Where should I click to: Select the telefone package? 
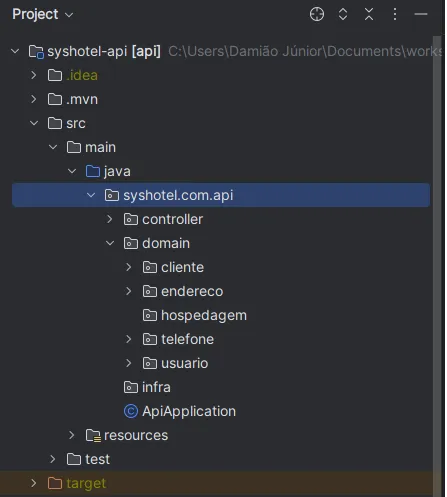pos(187,339)
